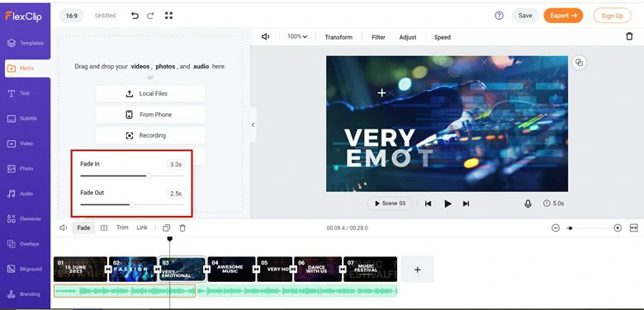Open the Text sidebar section
The image size is (644, 310).
coord(19,93)
